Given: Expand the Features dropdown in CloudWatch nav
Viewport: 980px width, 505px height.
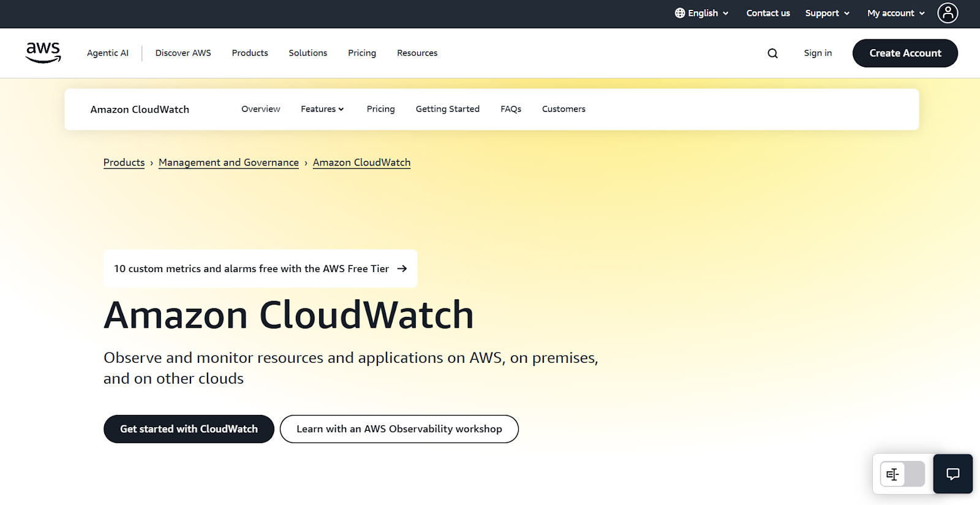Looking at the screenshot, I should point(322,109).
